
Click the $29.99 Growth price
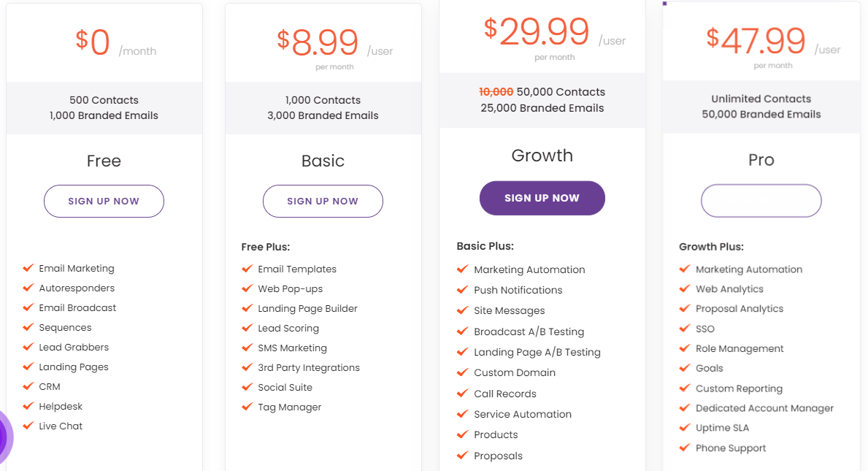(536, 31)
